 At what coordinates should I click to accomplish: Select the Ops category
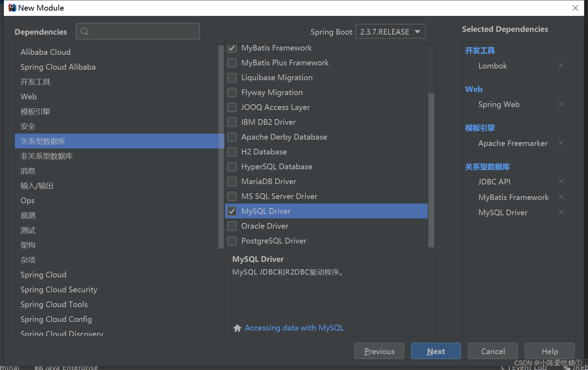(x=117, y=200)
